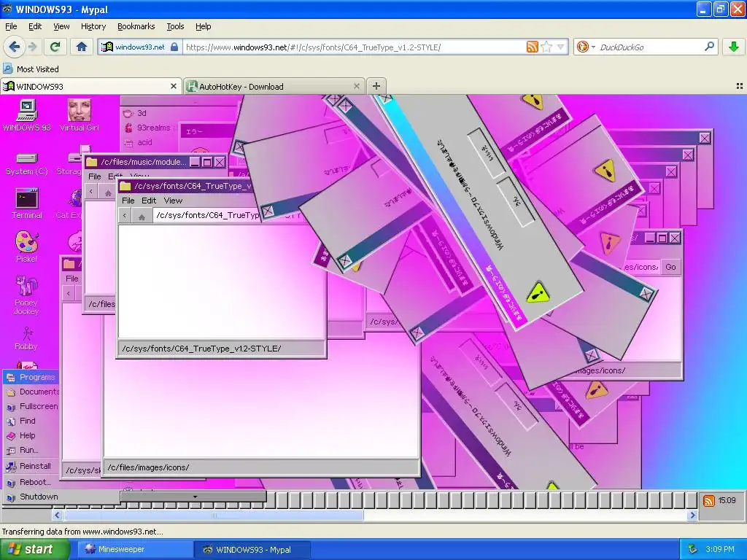Expand the address bar history dropdown

tap(561, 47)
